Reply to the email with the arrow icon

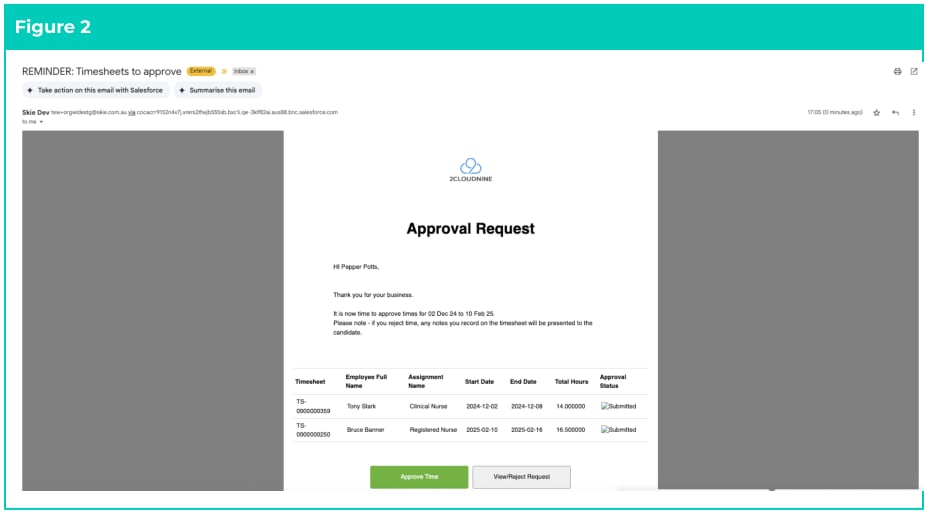point(895,112)
